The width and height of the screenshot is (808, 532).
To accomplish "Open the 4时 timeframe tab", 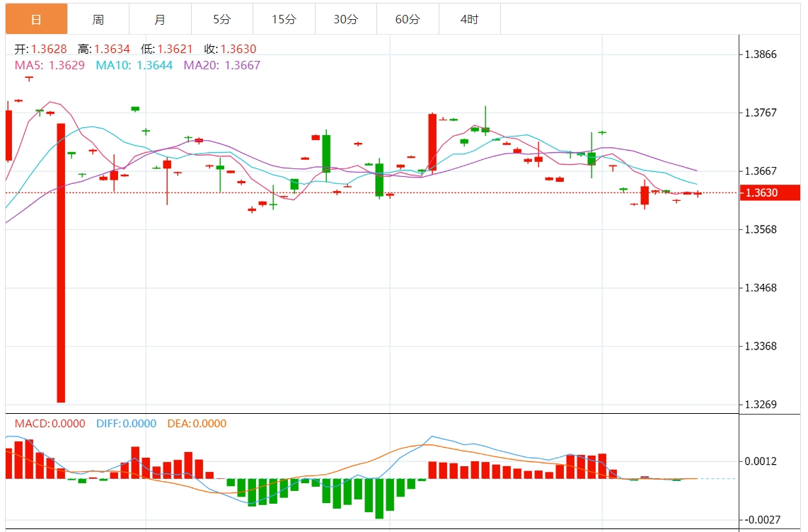I will pyautogui.click(x=469, y=19).
